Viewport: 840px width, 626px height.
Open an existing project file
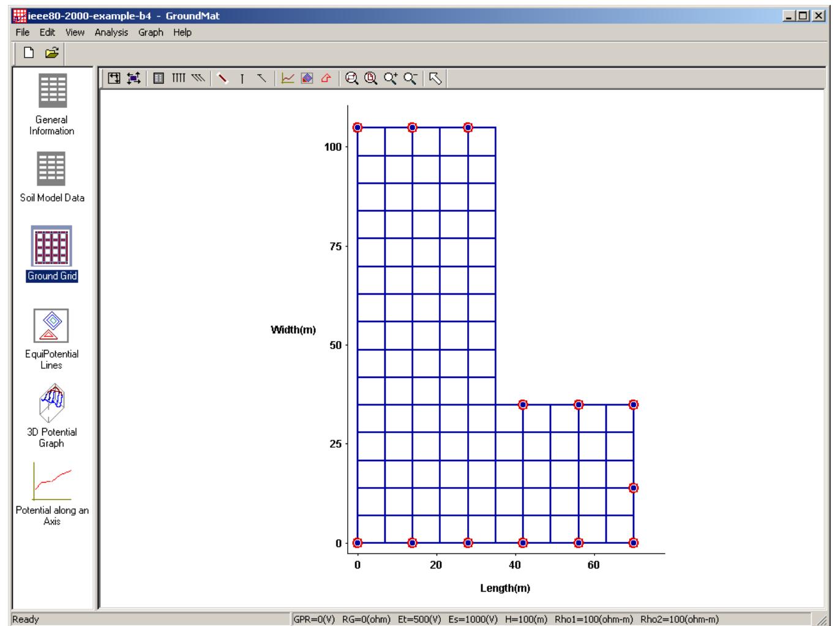[53, 54]
